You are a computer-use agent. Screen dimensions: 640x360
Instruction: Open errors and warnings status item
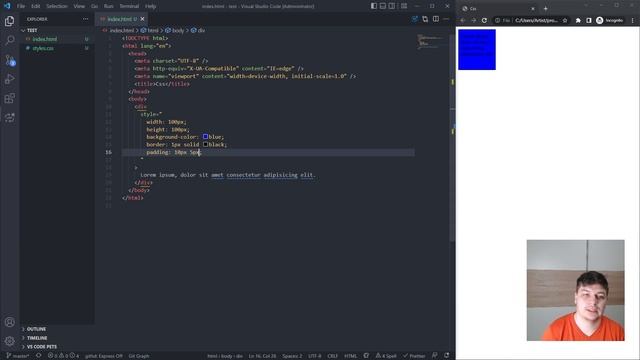click(x=63, y=356)
